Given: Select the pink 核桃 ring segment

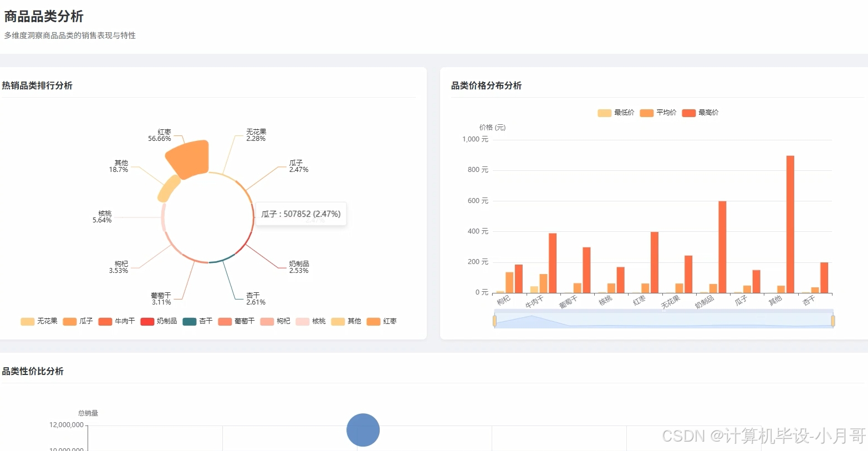Looking at the screenshot, I should coord(164,217).
